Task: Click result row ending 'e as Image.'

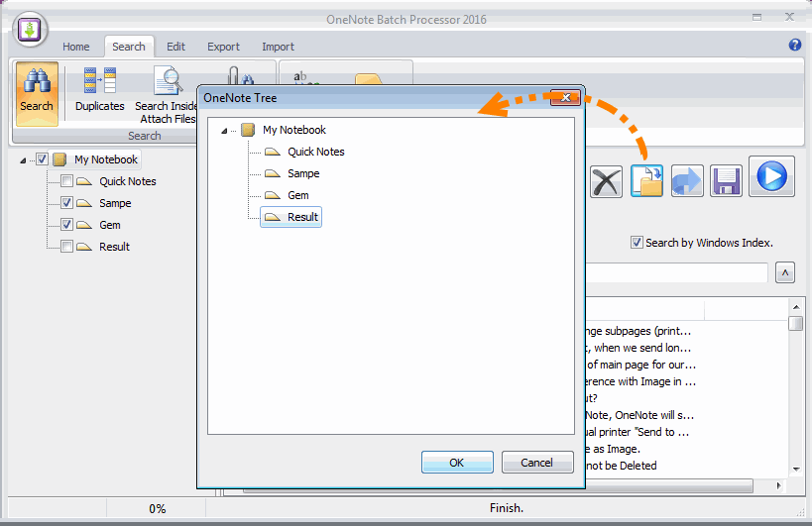Action: click(x=613, y=449)
